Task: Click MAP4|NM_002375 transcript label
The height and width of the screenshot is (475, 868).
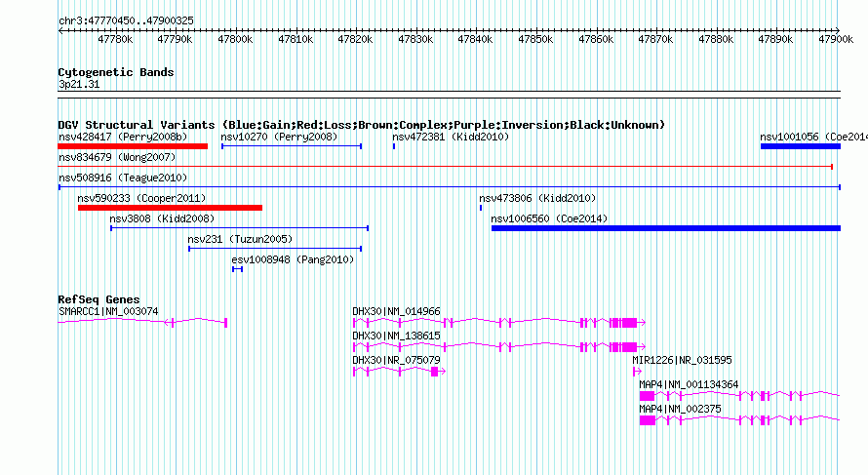Action: coord(680,409)
